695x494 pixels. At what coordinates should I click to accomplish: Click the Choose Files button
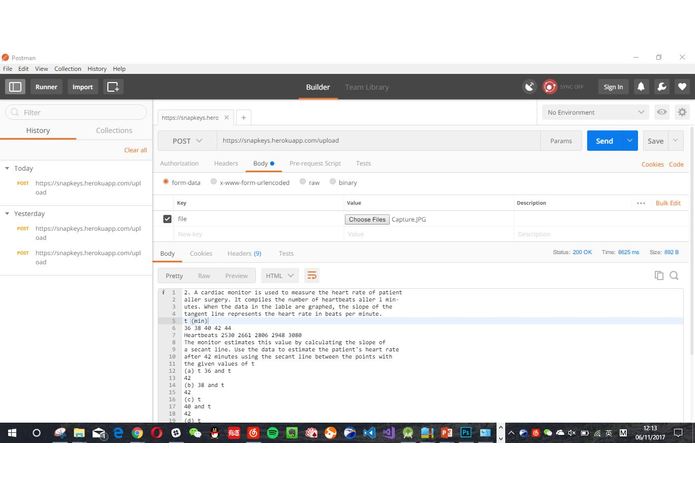click(x=367, y=219)
